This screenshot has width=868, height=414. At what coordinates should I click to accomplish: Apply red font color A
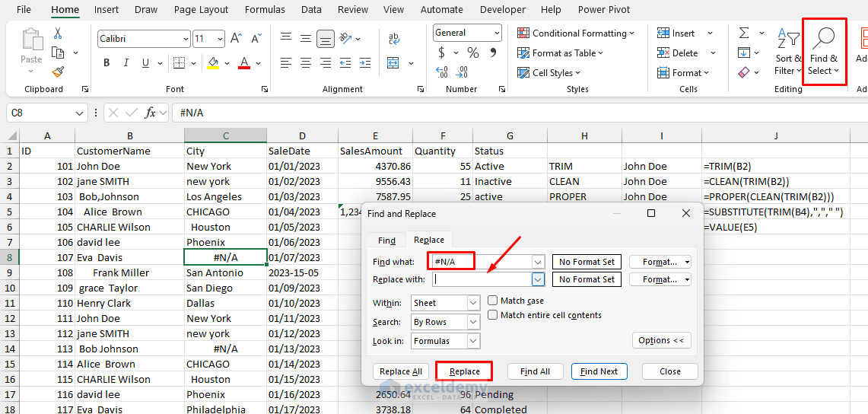[x=244, y=62]
